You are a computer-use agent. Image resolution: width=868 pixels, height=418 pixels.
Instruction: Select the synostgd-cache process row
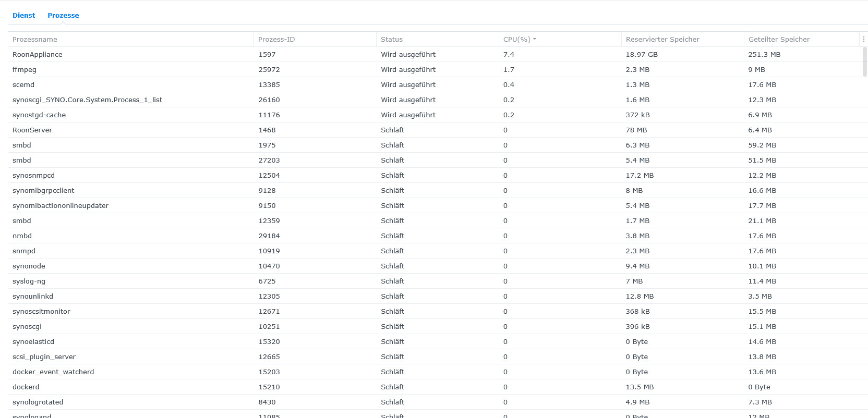[x=39, y=115]
